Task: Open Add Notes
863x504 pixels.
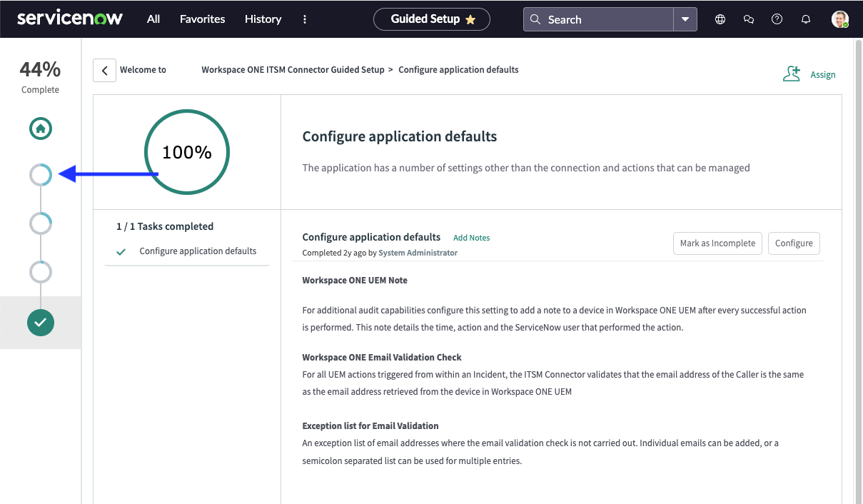Action: (471, 237)
